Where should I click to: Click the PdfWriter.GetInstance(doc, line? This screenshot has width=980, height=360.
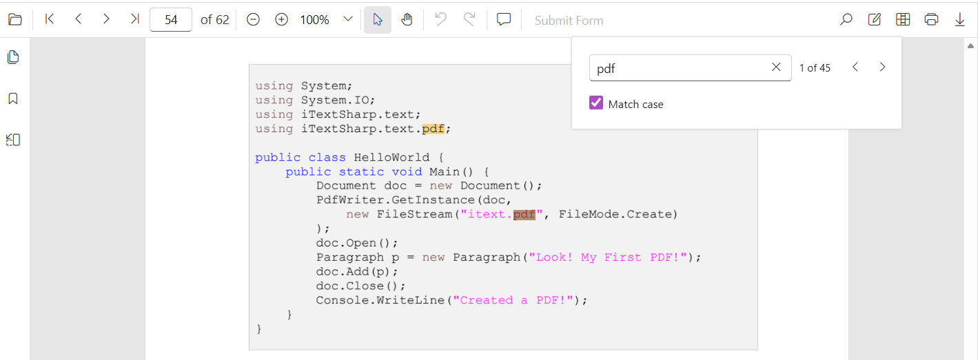coord(415,200)
